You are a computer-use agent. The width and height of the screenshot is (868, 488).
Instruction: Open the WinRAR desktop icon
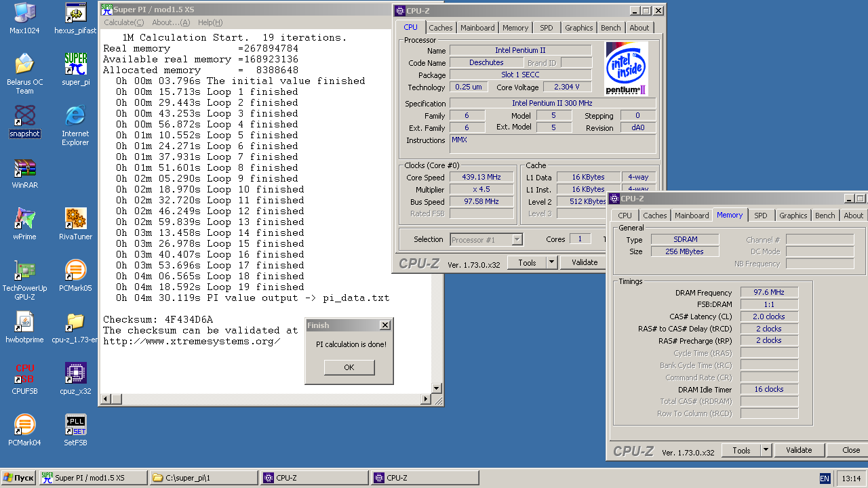[x=24, y=167]
